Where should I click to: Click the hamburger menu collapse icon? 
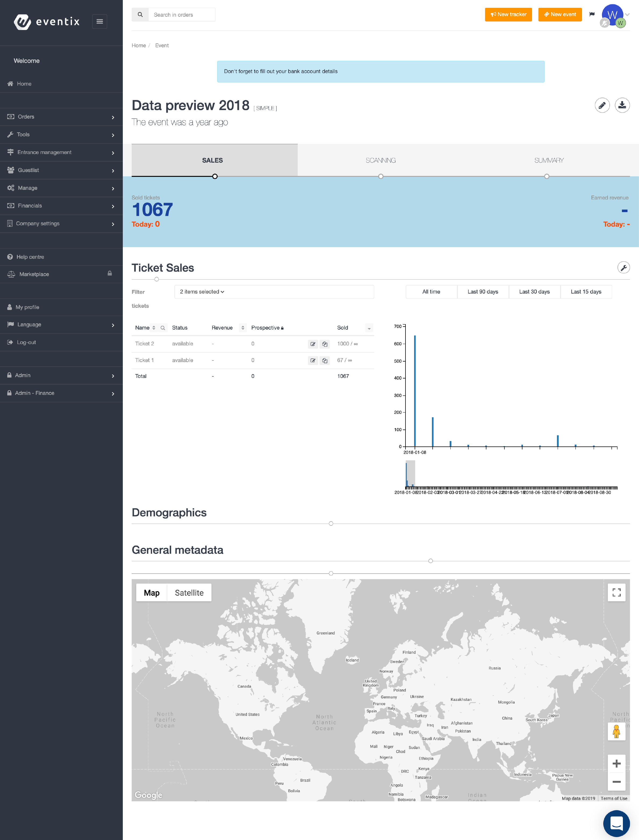point(100,22)
